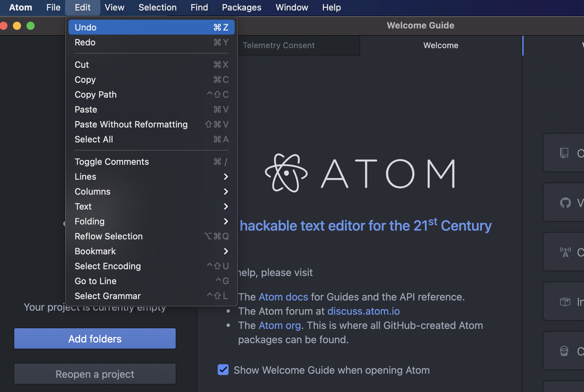Choose Redo from the Edit menu
The image size is (584, 392).
point(151,42)
